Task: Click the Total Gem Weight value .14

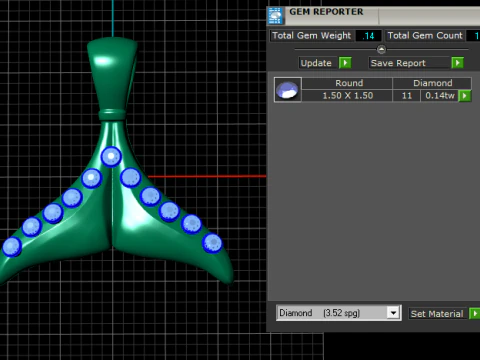Action: click(368, 36)
